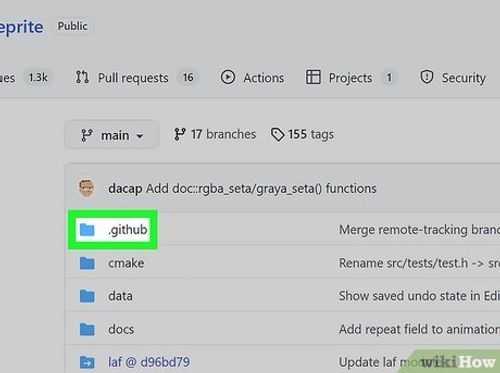This screenshot has width=500, height=373.
Task: Click the .github folder icon
Action: [87, 230]
